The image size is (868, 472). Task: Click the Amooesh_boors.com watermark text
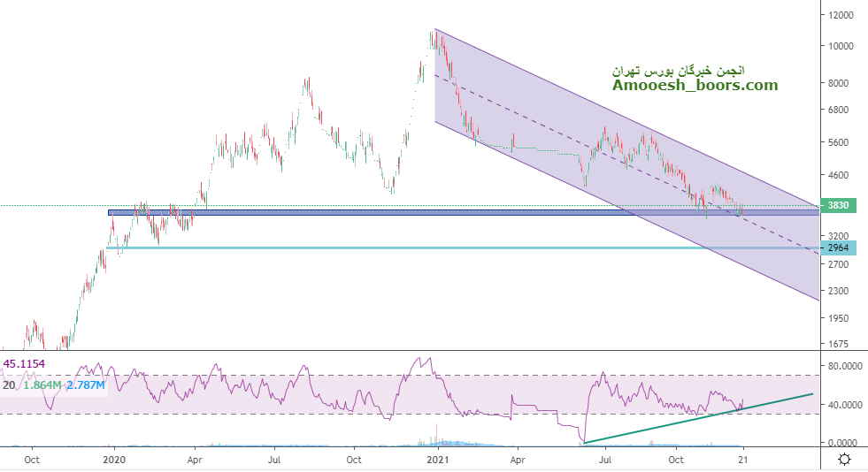(695, 86)
